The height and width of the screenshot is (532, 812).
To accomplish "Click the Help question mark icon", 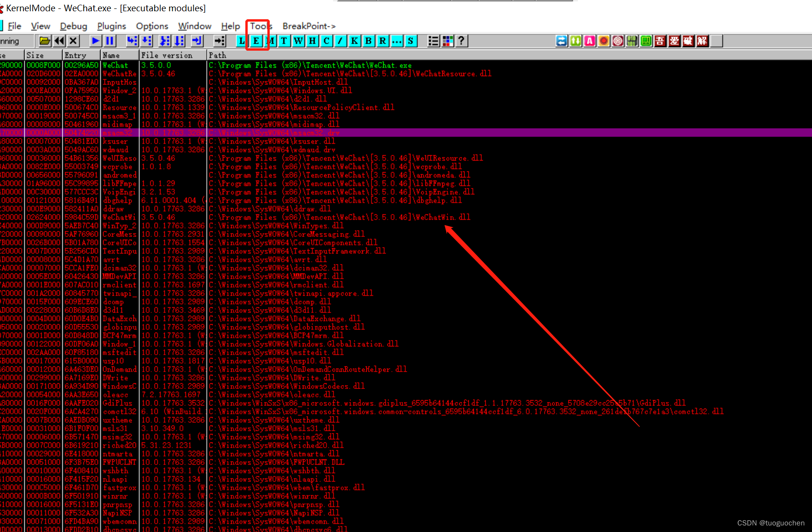I will (462, 41).
